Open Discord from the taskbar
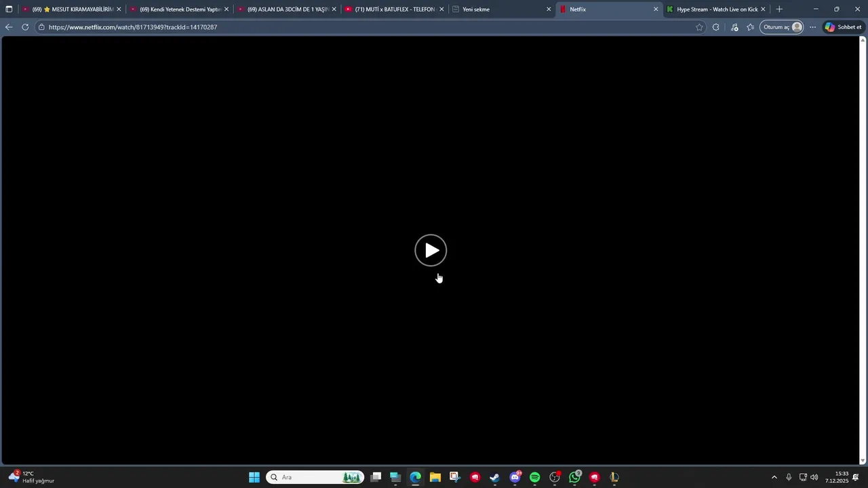The image size is (868, 488). [515, 477]
